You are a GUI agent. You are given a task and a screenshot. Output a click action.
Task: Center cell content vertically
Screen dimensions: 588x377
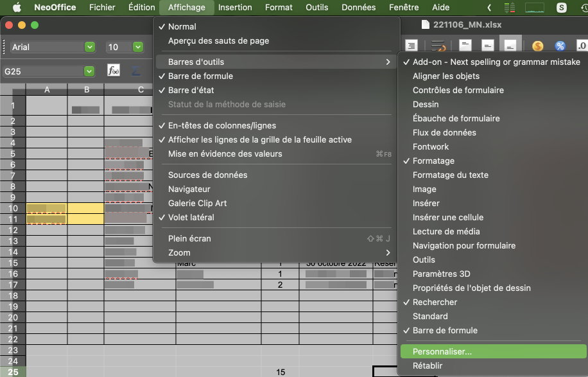pyautogui.click(x=488, y=46)
